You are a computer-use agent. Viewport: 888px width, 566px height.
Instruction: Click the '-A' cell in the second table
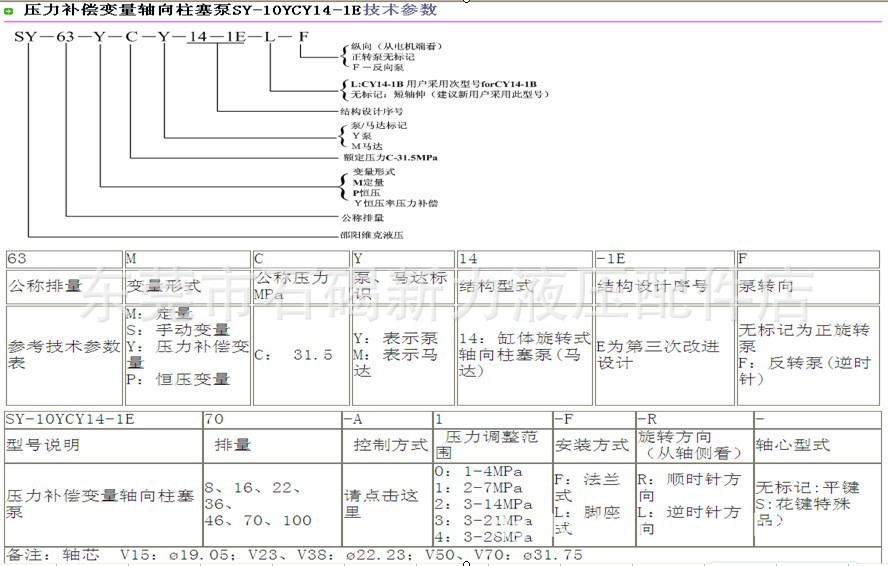tap(387, 420)
